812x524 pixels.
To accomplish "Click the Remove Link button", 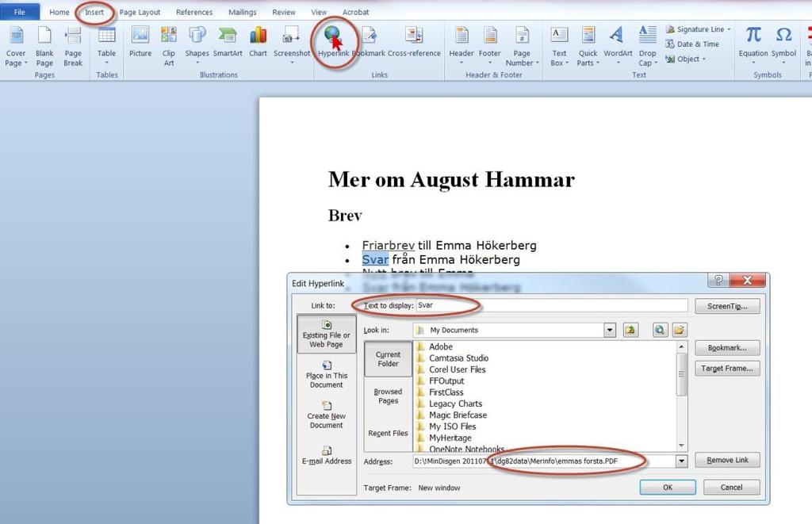I will point(727,460).
